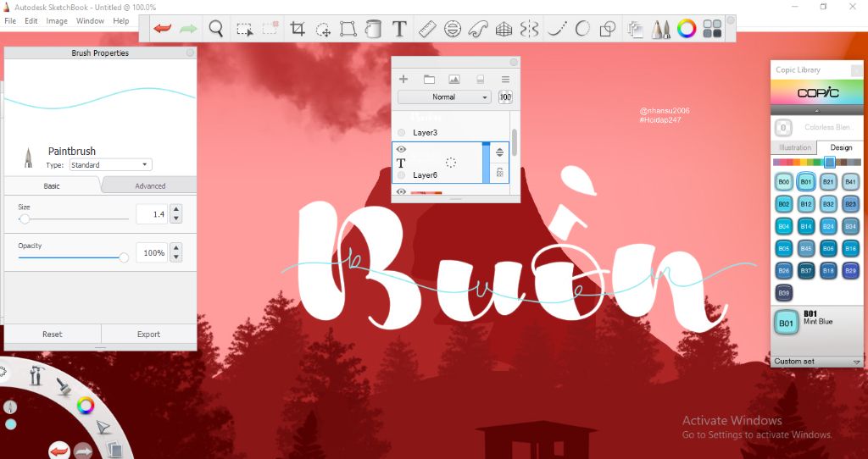Click the lagoon brushes icon
This screenshot has height=459, width=868.
64,385
